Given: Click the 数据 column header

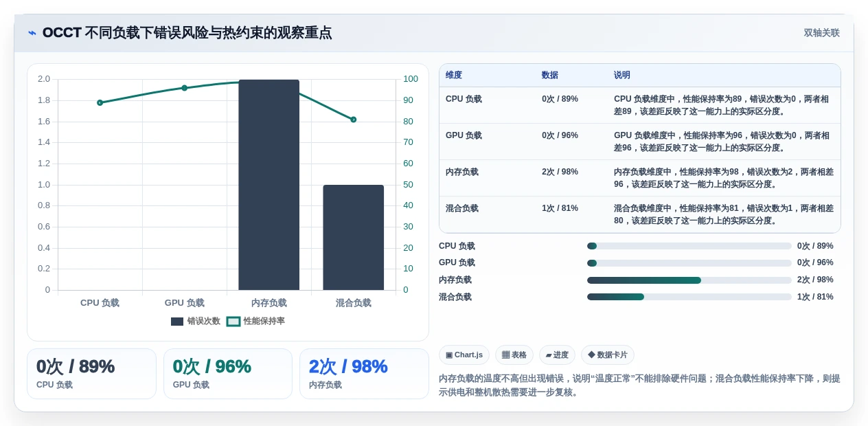Looking at the screenshot, I should click(x=550, y=76).
